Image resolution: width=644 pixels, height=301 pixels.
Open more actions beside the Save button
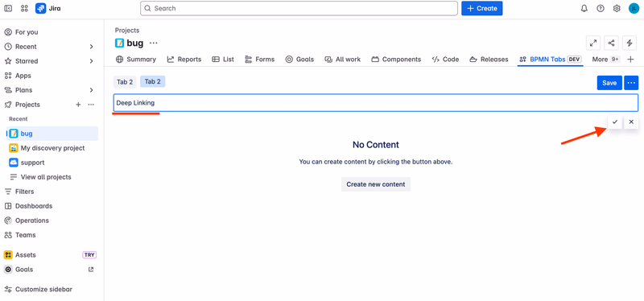[631, 83]
